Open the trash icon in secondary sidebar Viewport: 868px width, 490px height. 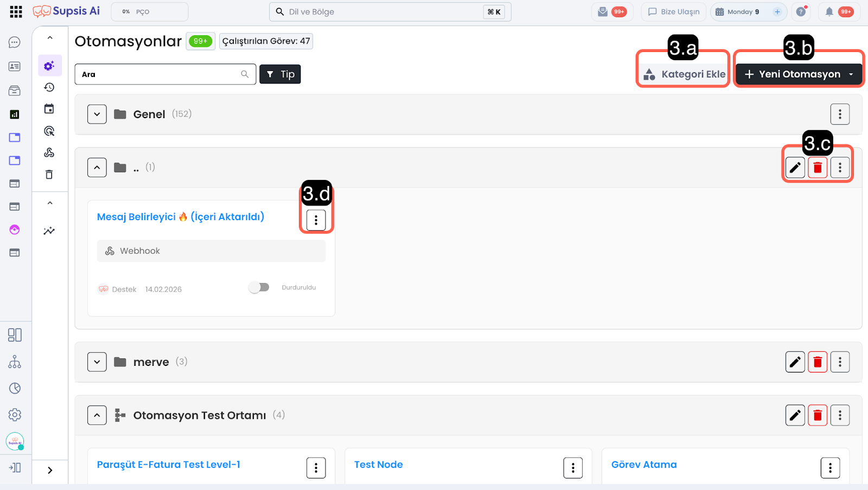pyautogui.click(x=49, y=175)
